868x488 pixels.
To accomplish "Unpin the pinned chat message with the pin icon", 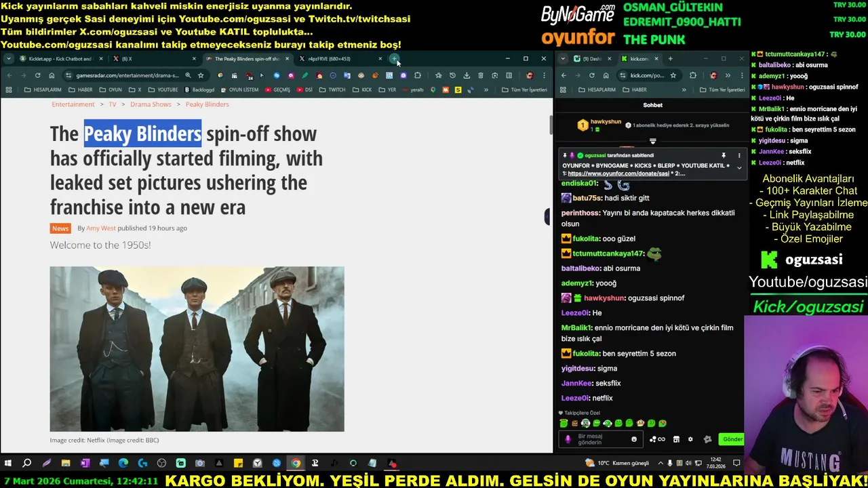I will coord(724,155).
